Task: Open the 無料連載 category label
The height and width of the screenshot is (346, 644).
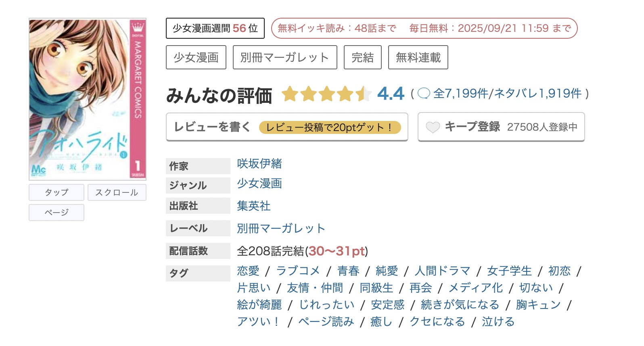Action: coord(418,57)
